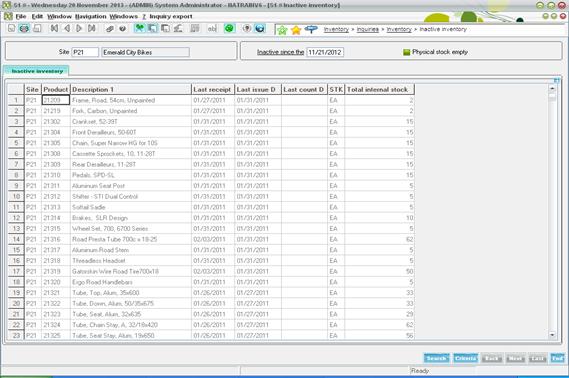Viewport: 569px width, 378px height.
Task: Click the green people icon in toolbar
Action: coord(139,28)
